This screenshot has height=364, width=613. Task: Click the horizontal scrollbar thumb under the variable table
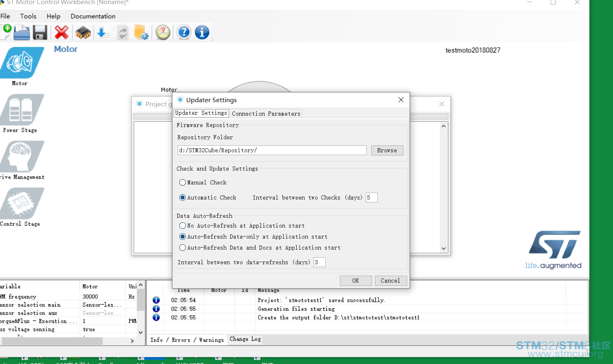pos(52,341)
